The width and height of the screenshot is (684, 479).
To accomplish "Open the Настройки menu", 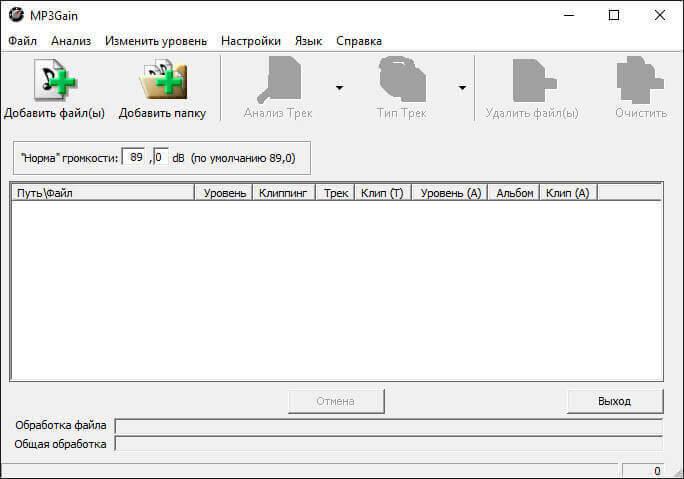I will [x=250, y=41].
